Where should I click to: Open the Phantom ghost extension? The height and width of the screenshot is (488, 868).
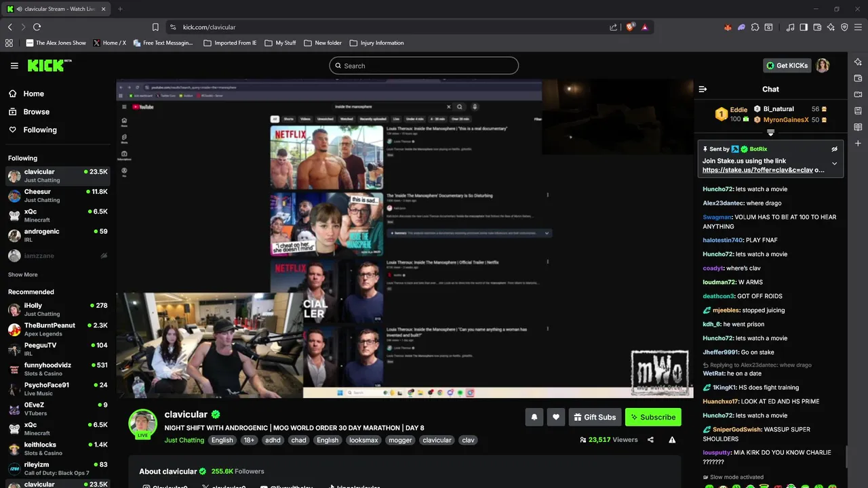741,27
